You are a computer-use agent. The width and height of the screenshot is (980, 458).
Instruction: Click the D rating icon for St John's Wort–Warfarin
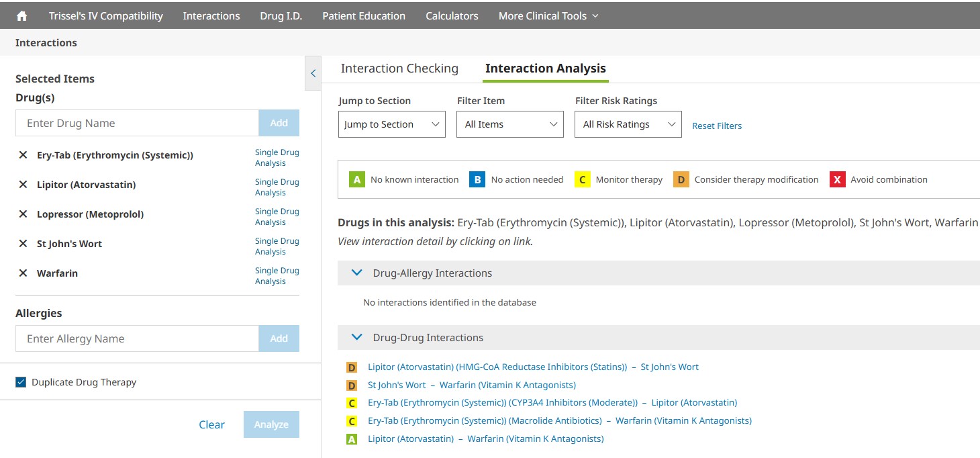(x=351, y=385)
